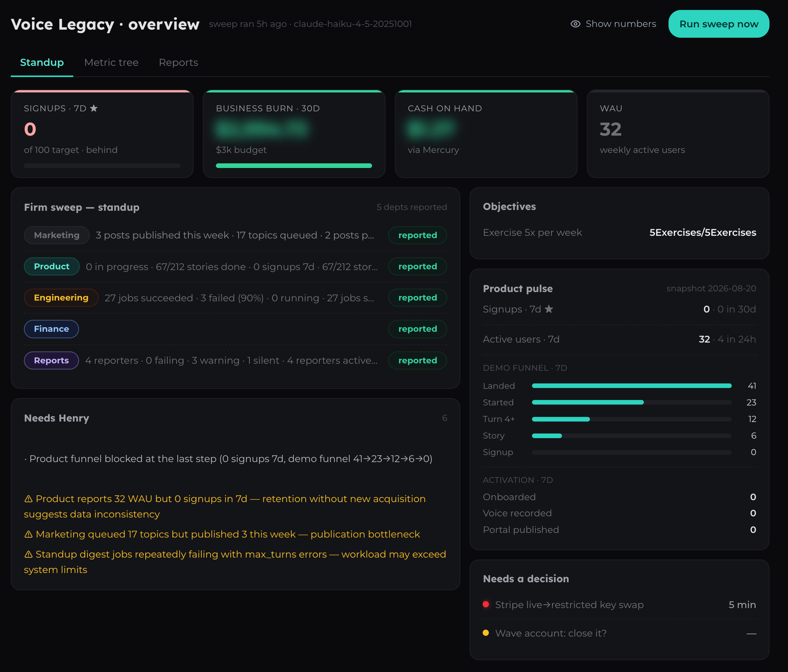Click the star icon next to Signups 7D card

click(x=94, y=108)
